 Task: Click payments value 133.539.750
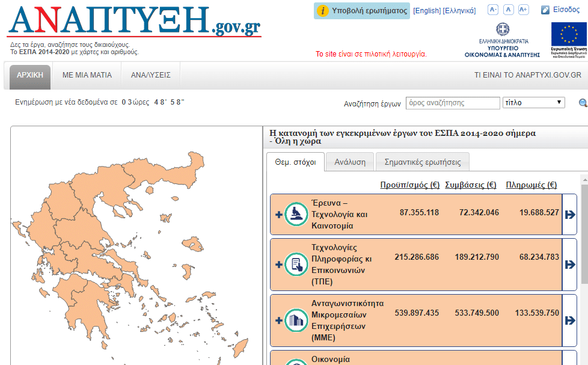(537, 313)
